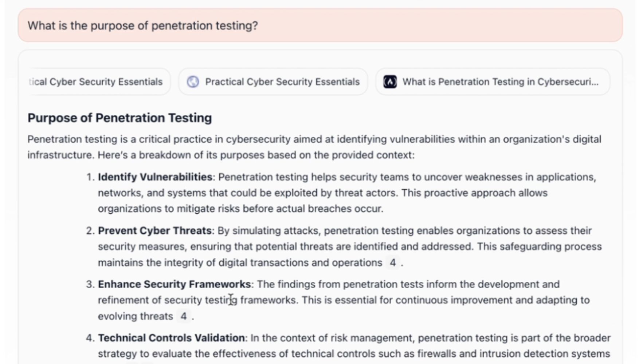The height and width of the screenshot is (364, 639).
Task: Click the bold 'Prevent Cyber Threats' term
Action: click(154, 230)
